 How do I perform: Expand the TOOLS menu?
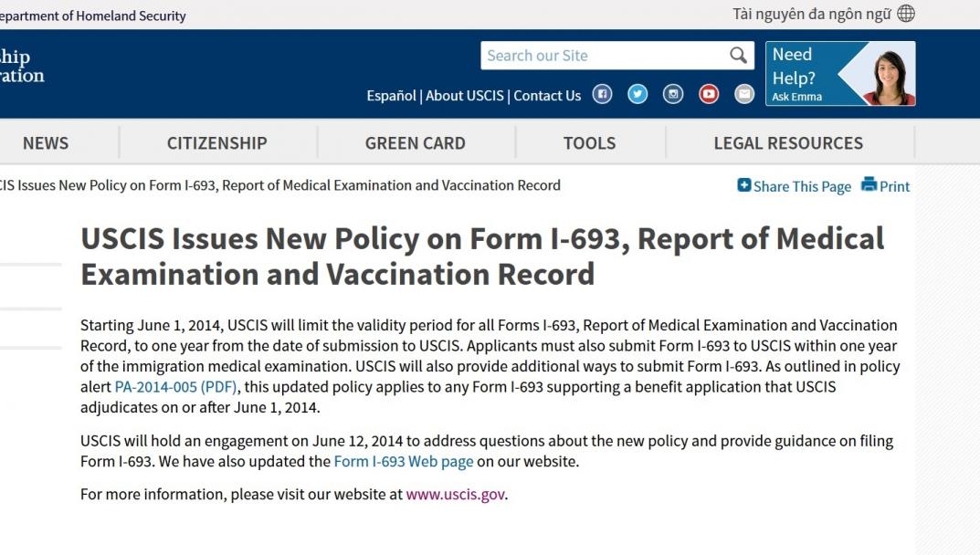click(589, 143)
